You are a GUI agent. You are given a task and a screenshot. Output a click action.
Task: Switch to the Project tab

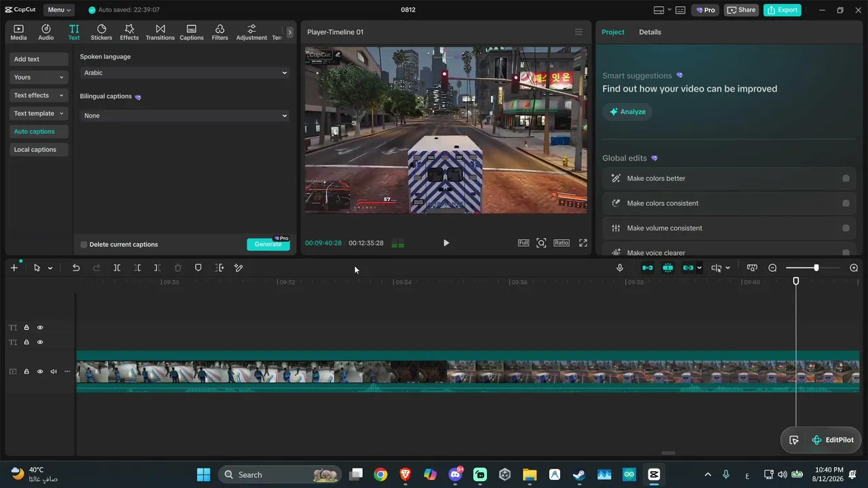[613, 32]
